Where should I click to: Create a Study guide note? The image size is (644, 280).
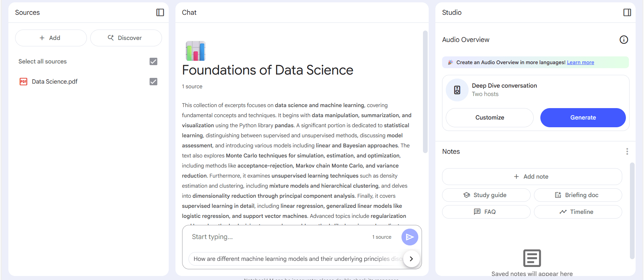[x=486, y=195]
